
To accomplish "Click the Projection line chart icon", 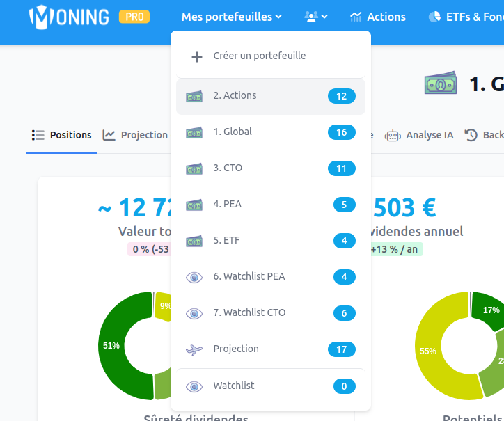I will point(109,135).
